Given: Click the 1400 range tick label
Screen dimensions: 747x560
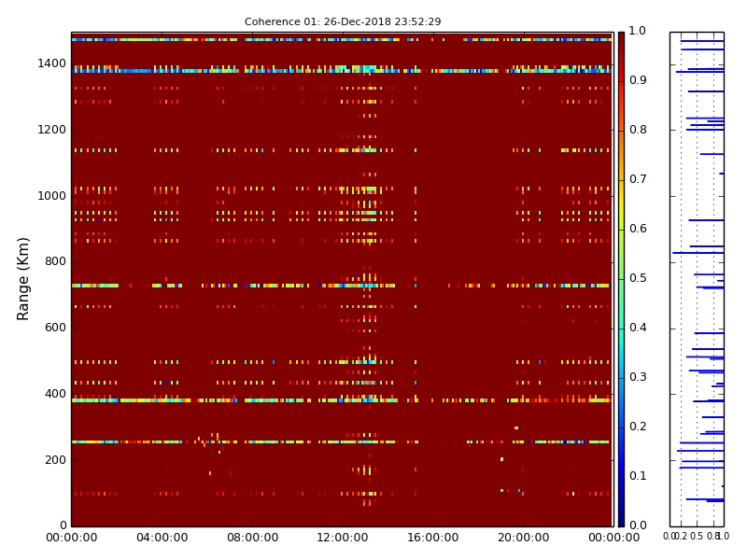Looking at the screenshot, I should point(52,63).
